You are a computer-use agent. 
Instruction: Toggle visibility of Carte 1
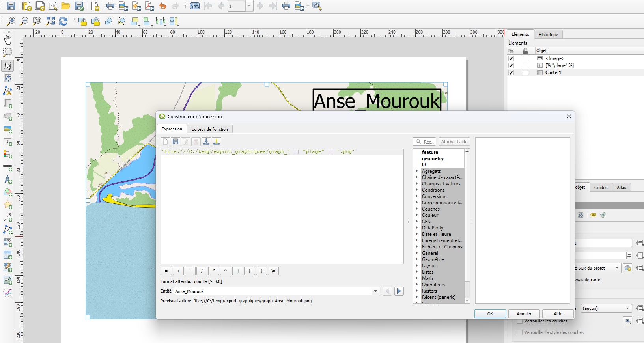point(511,73)
